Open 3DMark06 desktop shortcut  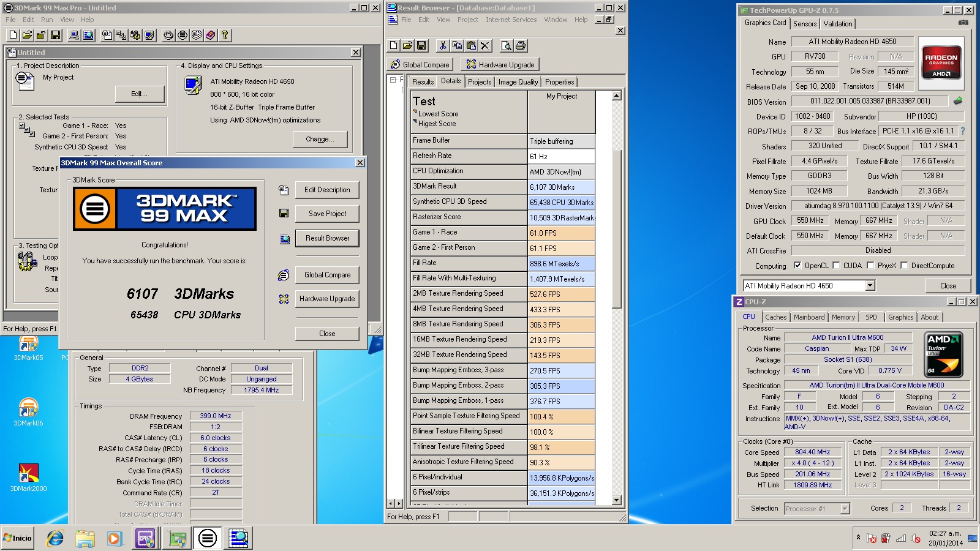(28, 411)
